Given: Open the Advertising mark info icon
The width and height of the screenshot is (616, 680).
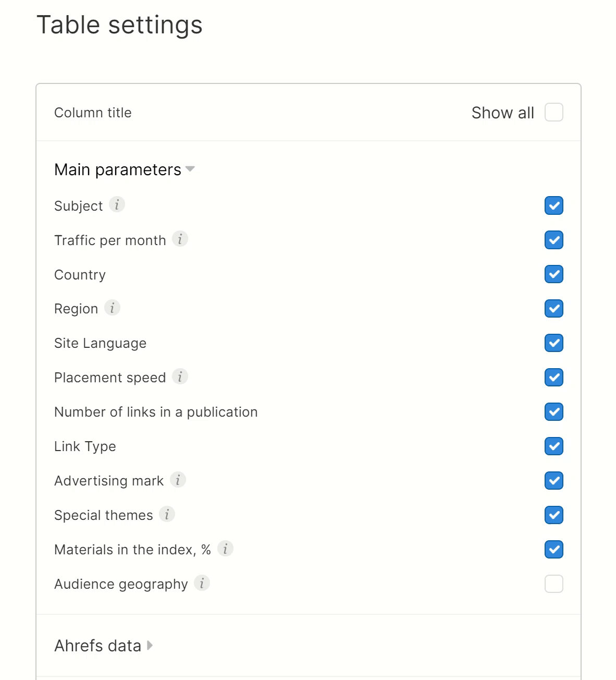Looking at the screenshot, I should (x=178, y=480).
